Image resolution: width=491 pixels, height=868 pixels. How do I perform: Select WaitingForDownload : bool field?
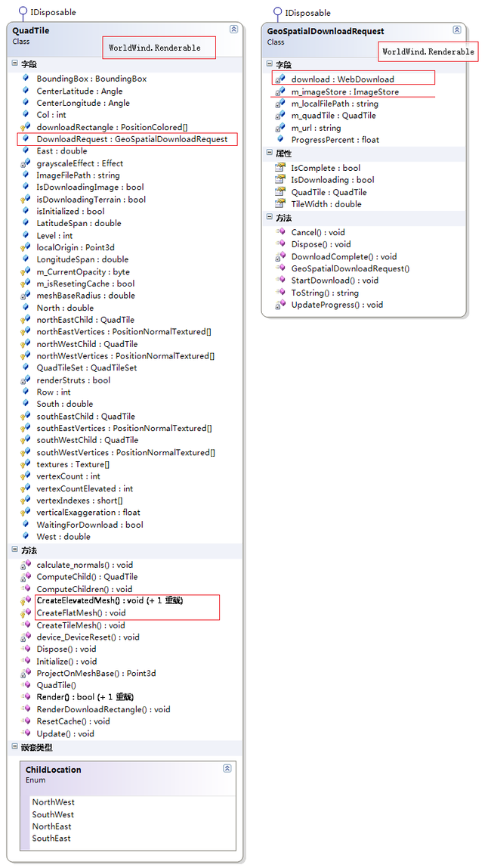click(x=90, y=525)
